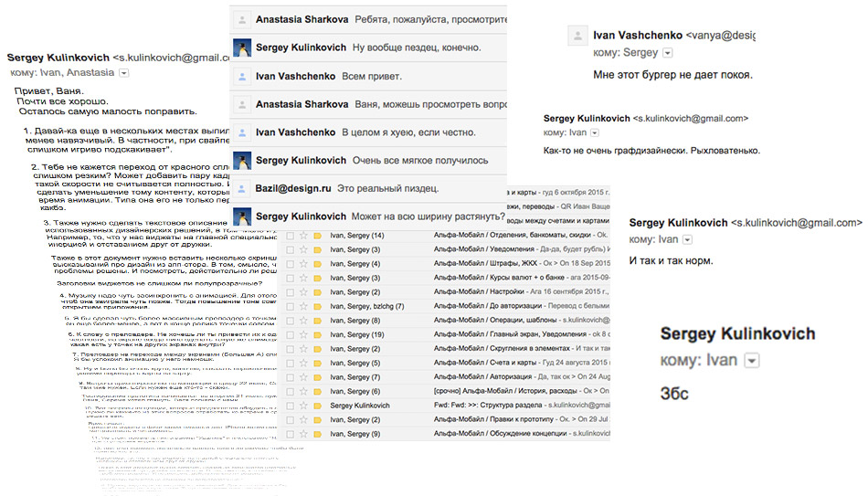Star the "Счета и карты" thread

coord(302,363)
